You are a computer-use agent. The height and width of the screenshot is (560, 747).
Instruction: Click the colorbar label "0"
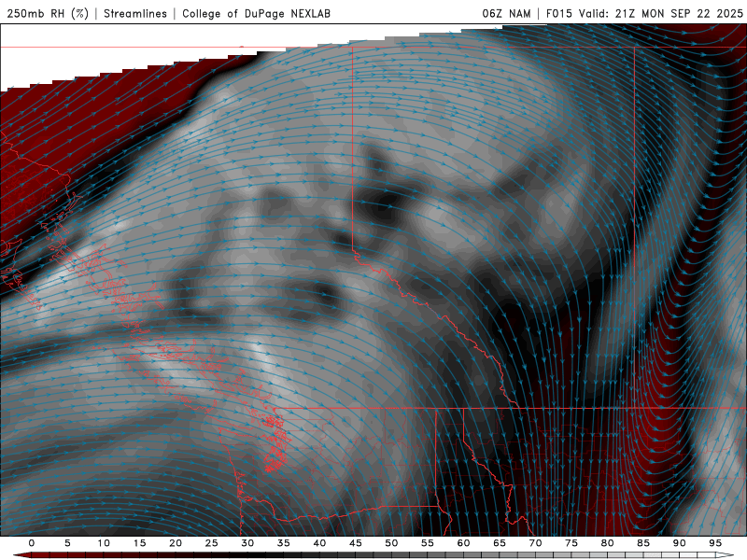32,543
